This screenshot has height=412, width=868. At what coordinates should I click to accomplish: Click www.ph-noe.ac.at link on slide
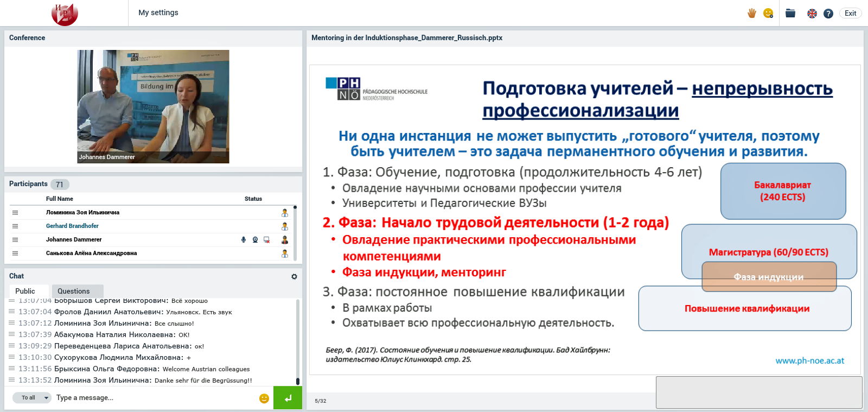pos(809,360)
